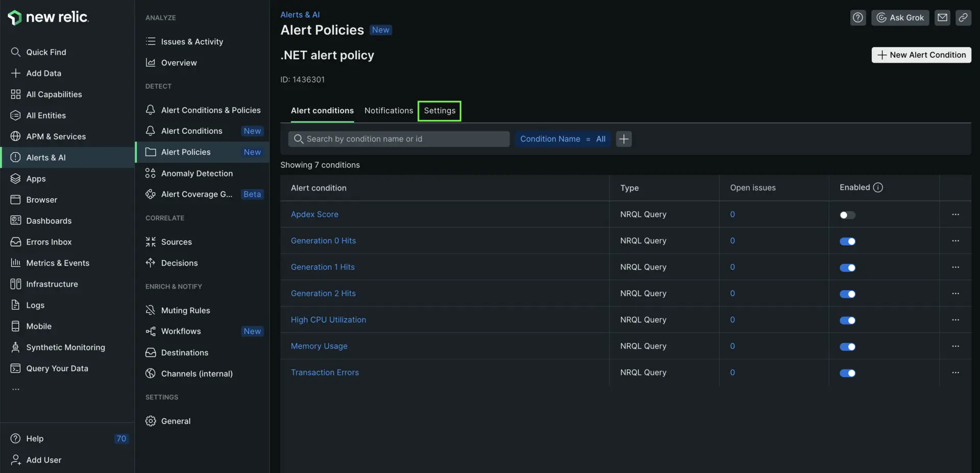Viewport: 980px width, 473px height.
Task: Switch to the Settings tab
Action: pyautogui.click(x=439, y=111)
